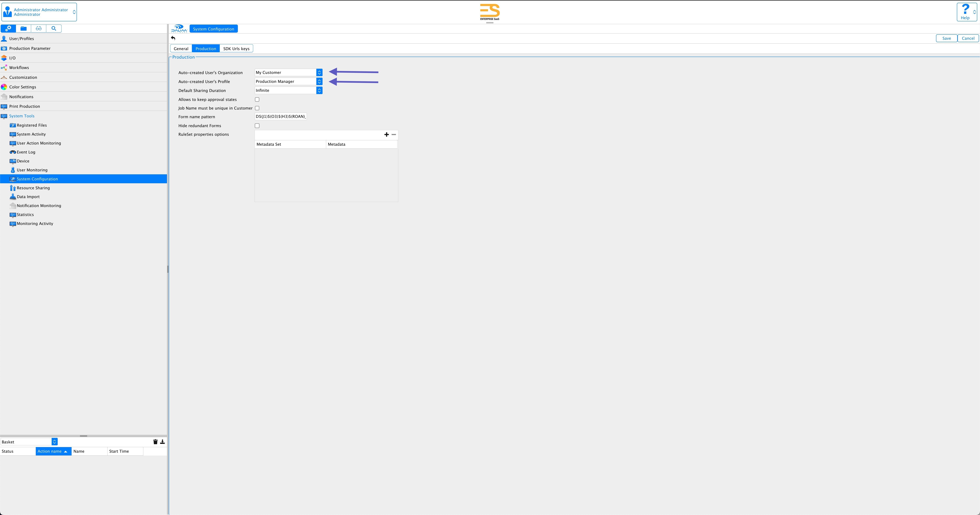Click the System Configuration header tab
This screenshot has width=980, height=515.
[x=213, y=29]
